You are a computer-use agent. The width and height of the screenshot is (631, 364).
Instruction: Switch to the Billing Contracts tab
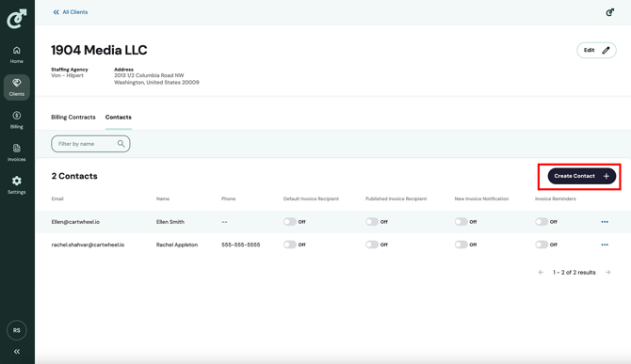73,118
